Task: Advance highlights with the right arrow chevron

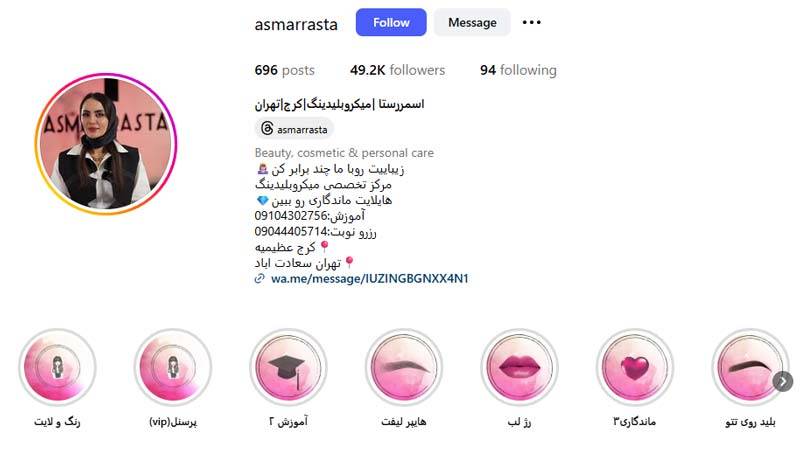Action: [x=783, y=381]
